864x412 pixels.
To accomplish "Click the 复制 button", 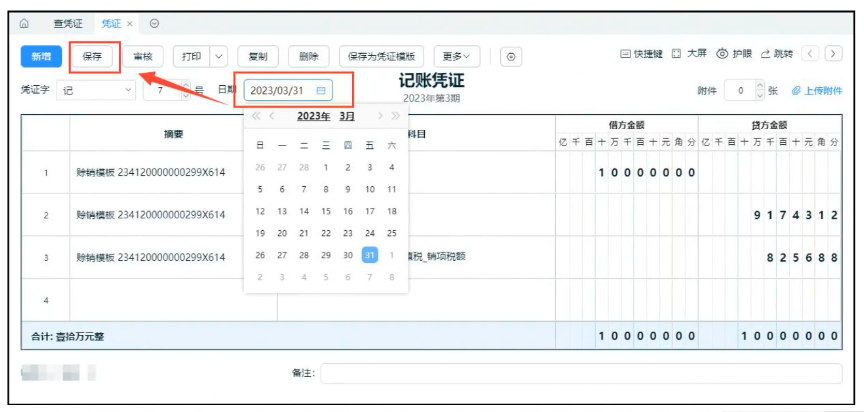I will pos(258,56).
